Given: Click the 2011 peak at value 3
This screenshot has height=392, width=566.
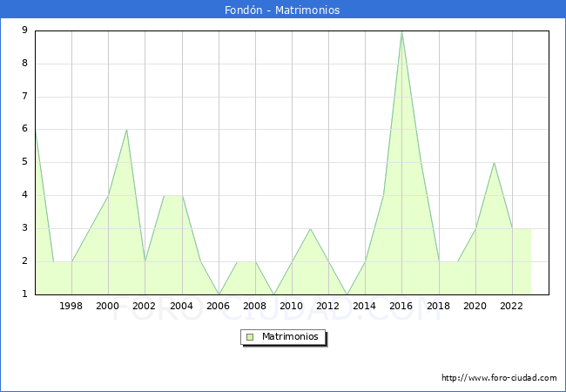Looking at the screenshot, I should pyautogui.click(x=310, y=228).
